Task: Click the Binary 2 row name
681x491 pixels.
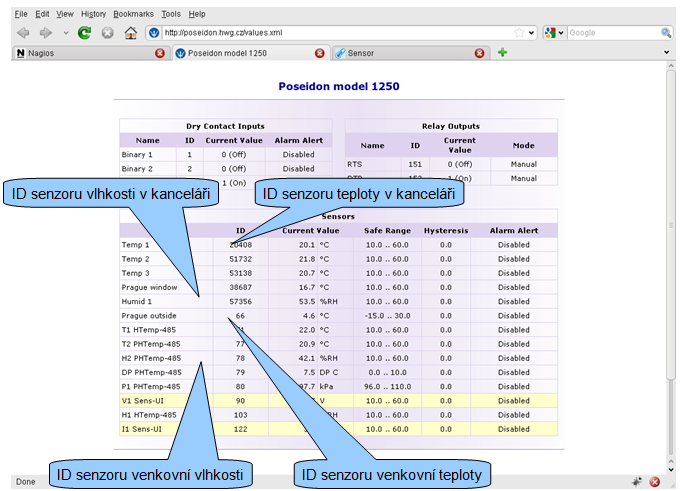Action: click(137, 169)
